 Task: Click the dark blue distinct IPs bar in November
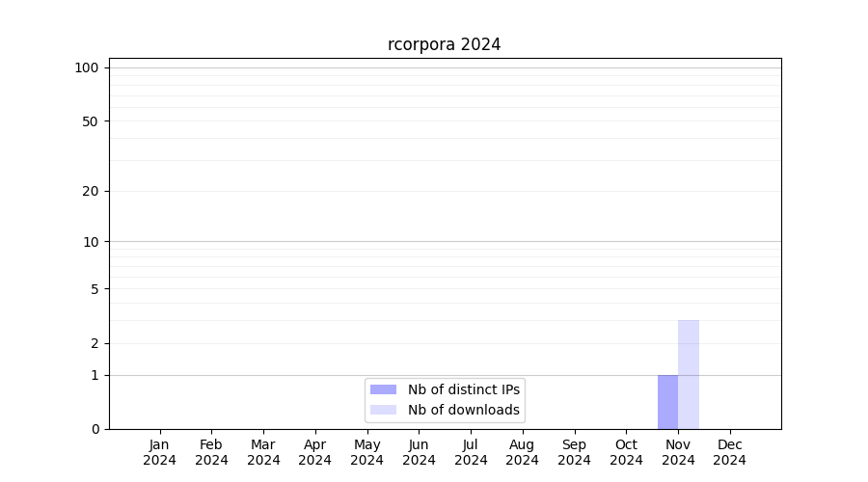pos(667,402)
